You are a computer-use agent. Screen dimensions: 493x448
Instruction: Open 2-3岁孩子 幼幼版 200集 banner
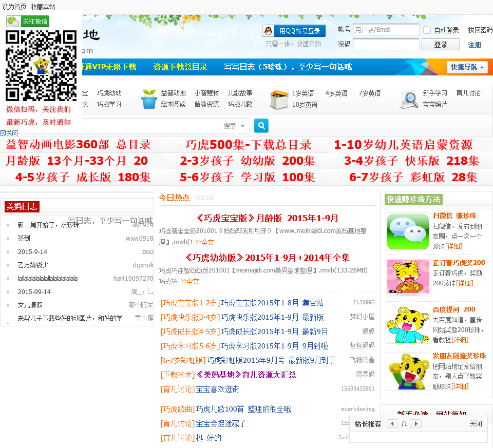tap(248, 161)
